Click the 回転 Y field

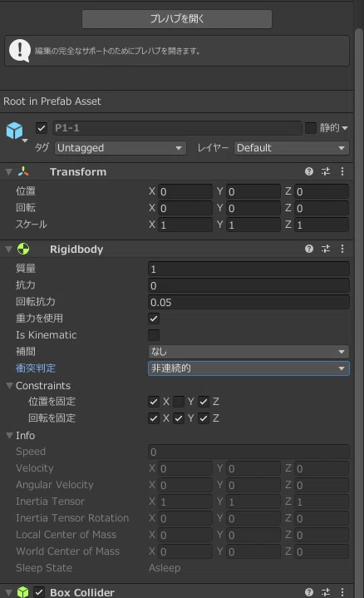[x=253, y=208]
